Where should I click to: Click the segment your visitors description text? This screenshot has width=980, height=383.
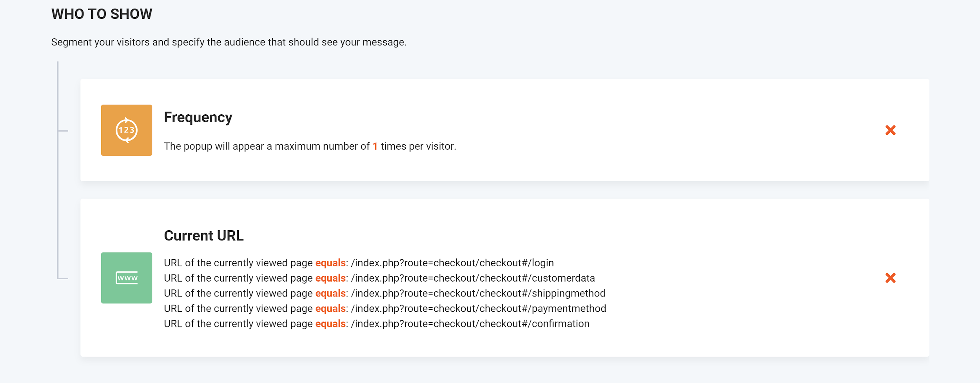point(229,42)
